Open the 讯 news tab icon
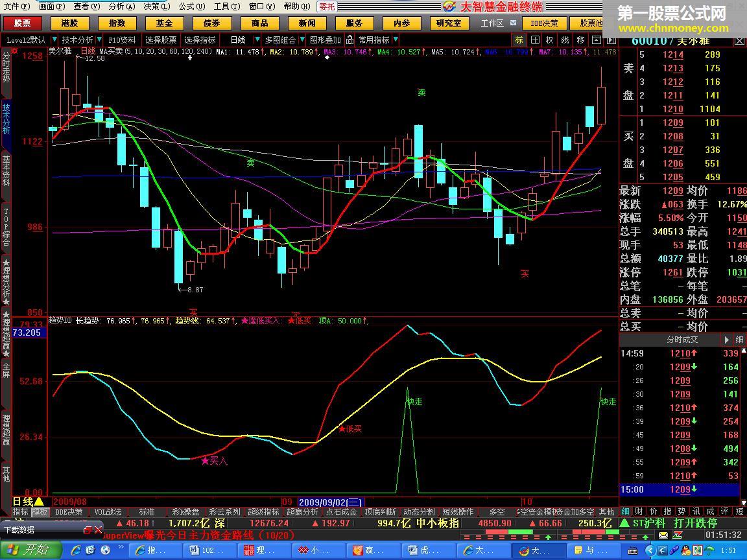Viewport: 747px width, 560px height. point(696,511)
